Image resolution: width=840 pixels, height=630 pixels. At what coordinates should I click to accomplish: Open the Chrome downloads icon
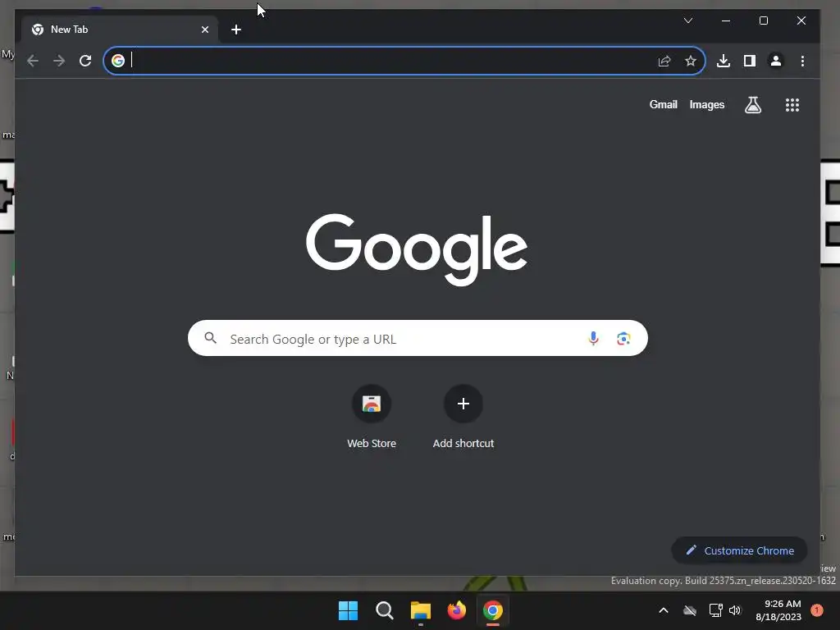point(724,61)
